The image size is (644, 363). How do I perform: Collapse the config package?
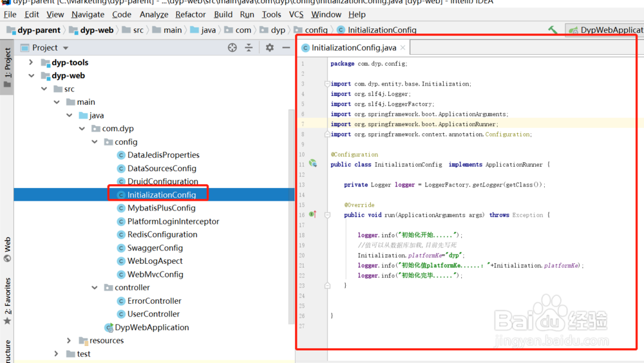[x=95, y=142]
